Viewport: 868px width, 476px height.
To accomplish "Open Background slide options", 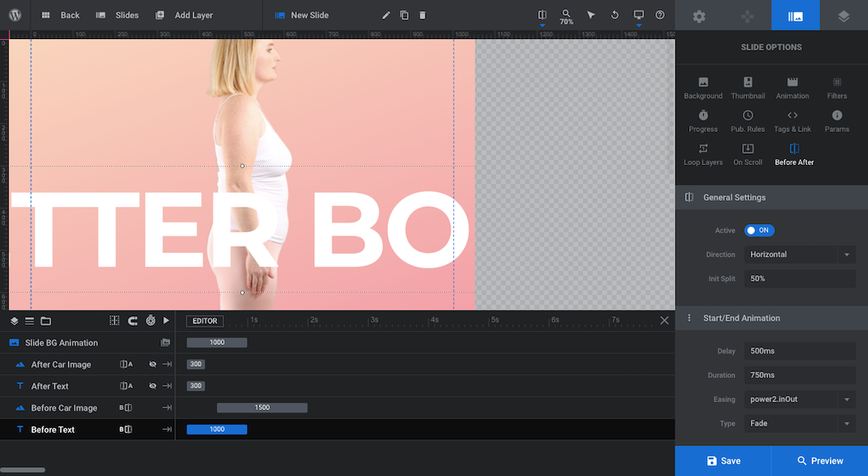I will [703, 88].
